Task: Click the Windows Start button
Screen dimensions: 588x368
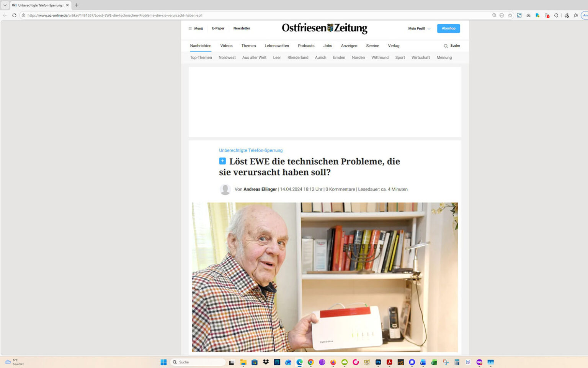Action: [x=163, y=362]
